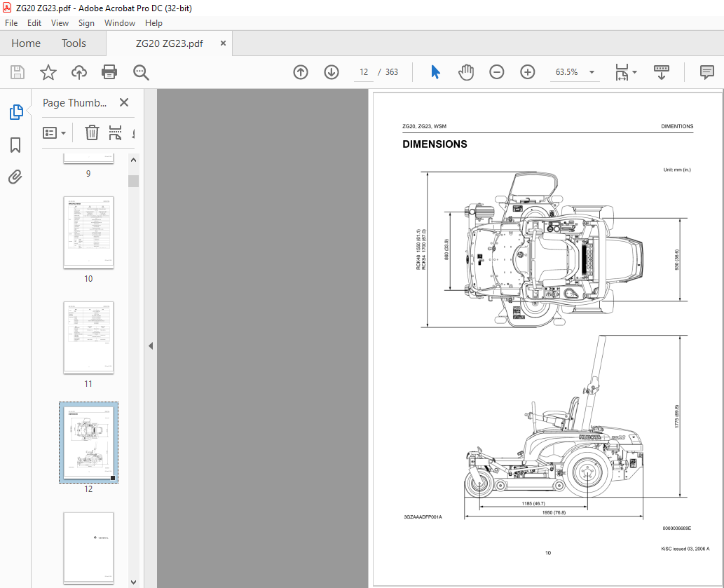The width and height of the screenshot is (724, 588).
Task: Click the "1775 (69.8)" height dimension
Action: 677,416
